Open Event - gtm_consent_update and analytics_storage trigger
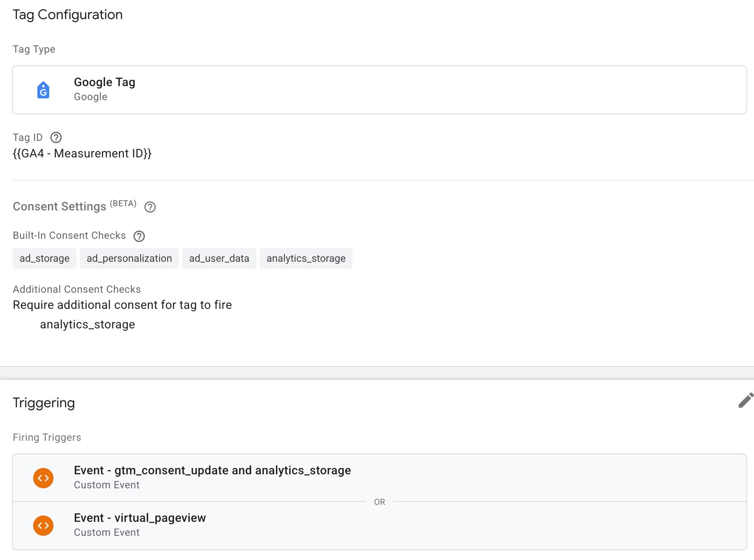The height and width of the screenshot is (560, 754). 380,478
